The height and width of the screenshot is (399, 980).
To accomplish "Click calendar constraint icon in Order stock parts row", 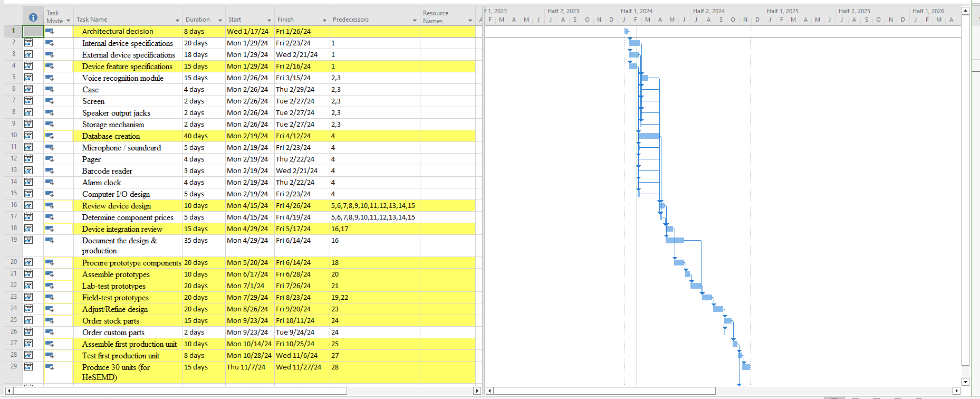I will pyautogui.click(x=28, y=320).
